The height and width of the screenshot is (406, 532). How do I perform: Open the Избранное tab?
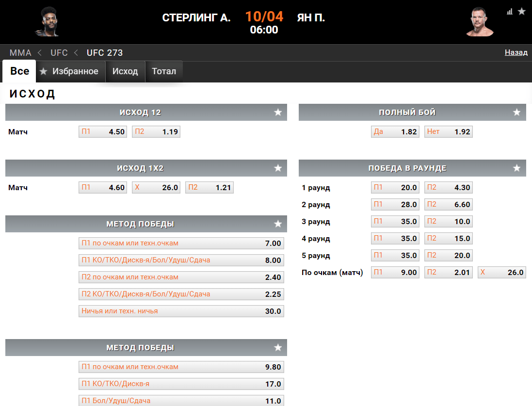(x=71, y=71)
